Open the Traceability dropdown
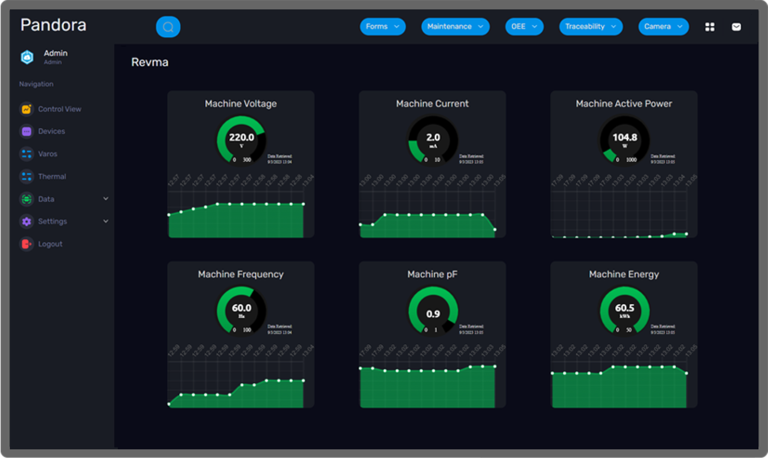 click(x=590, y=27)
